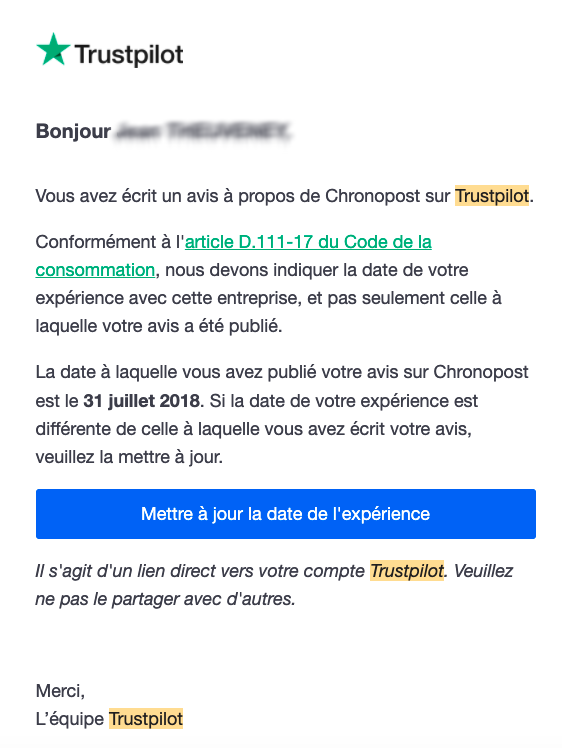Click highlighted Trustpilot after 'L'équipe'
Screen dimensions: 562x748
click(x=146, y=718)
